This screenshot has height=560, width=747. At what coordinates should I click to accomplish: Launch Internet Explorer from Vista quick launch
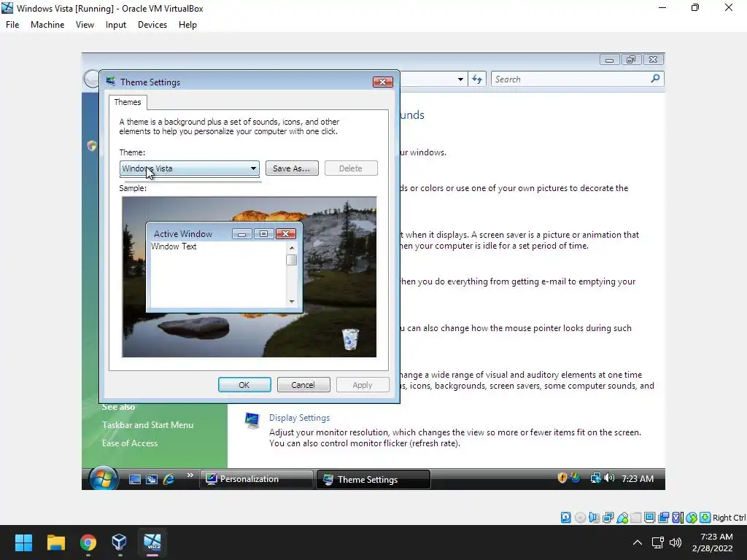coord(169,479)
